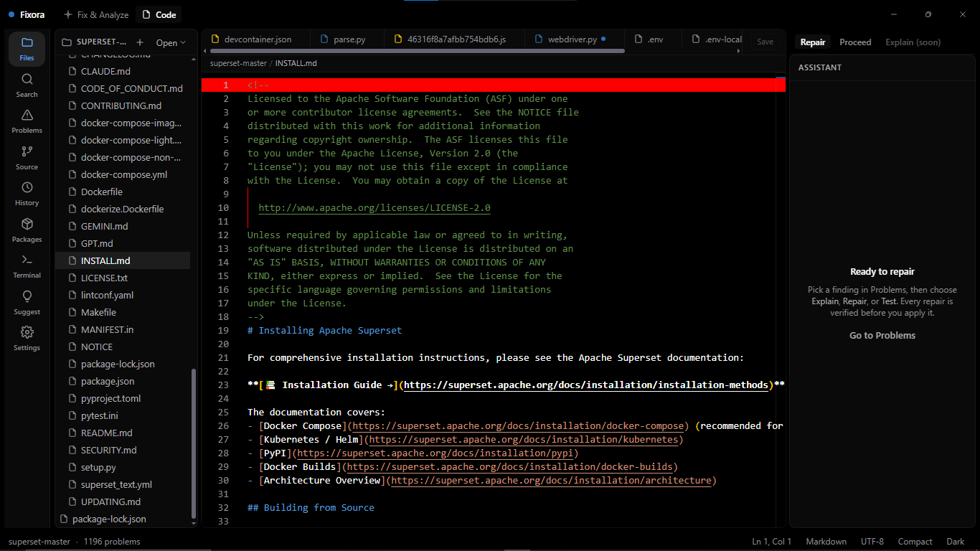Open dockerize.Dockerfile in file tree
The height and width of the screenshot is (551, 980).
122,209
